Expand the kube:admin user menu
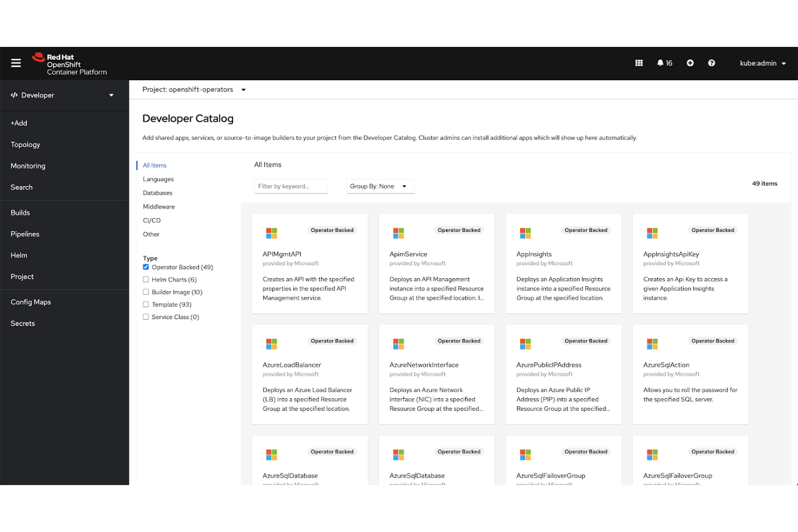Screen dimensions: 798x532 763,63
